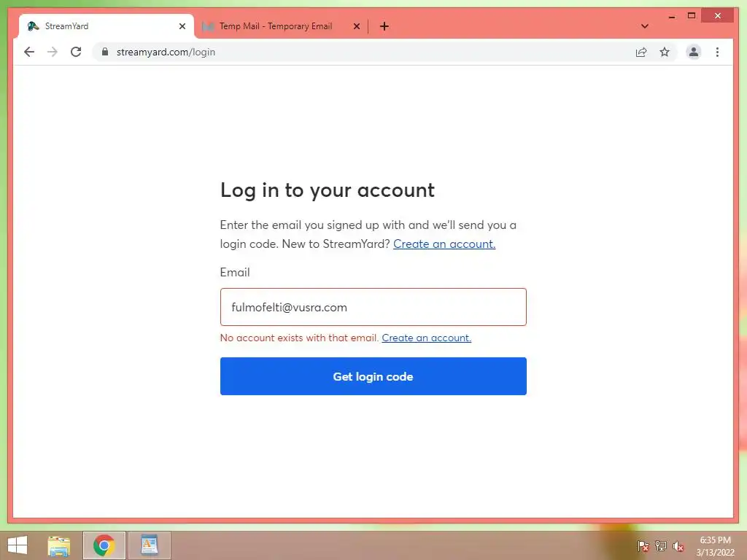Close the Chrome window
The width and height of the screenshot is (747, 560).
click(718, 16)
